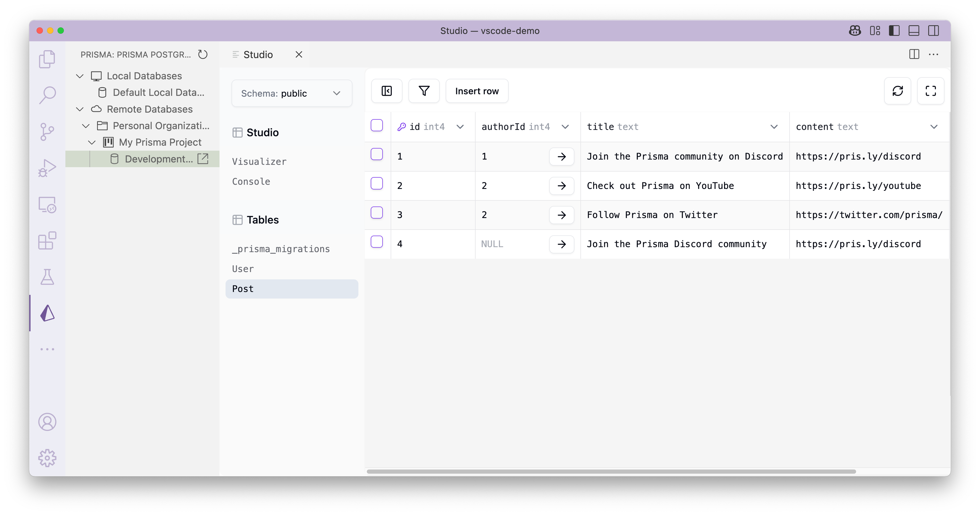Click the horizontal scrollbar under the table
Viewport: 980px width, 515px height.
click(x=611, y=471)
